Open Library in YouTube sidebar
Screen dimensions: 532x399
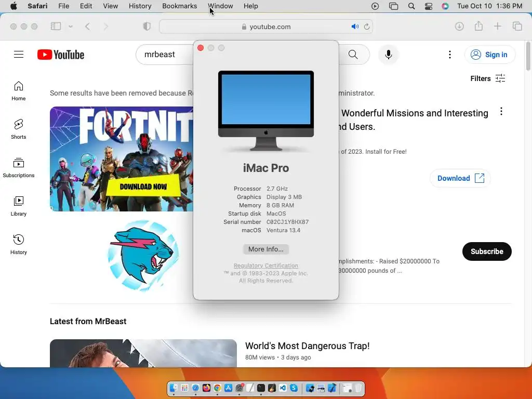19,206
